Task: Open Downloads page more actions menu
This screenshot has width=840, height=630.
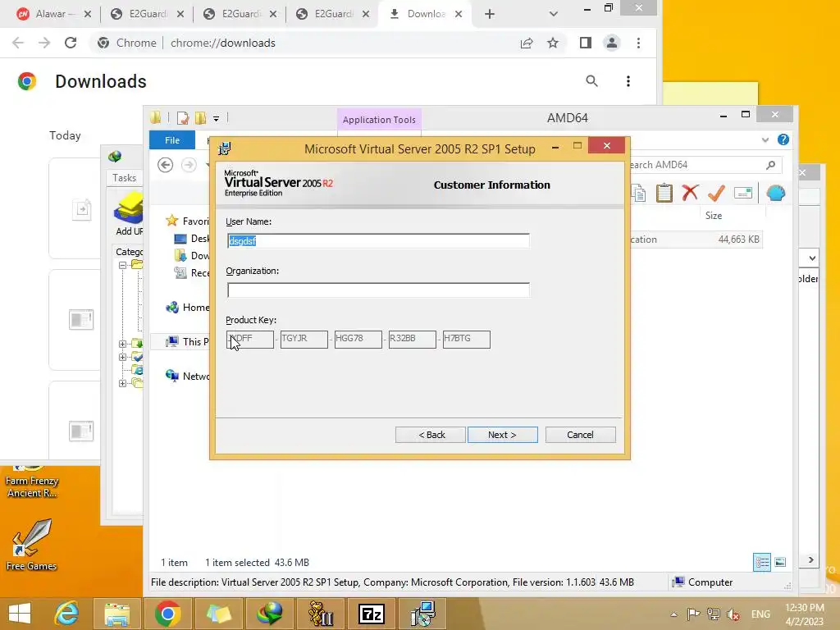Action: [x=628, y=81]
